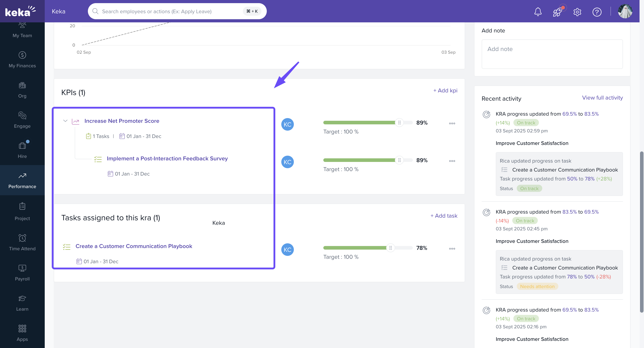The image size is (644, 348).
Task: Click the help question mark icon
Action: [597, 12]
